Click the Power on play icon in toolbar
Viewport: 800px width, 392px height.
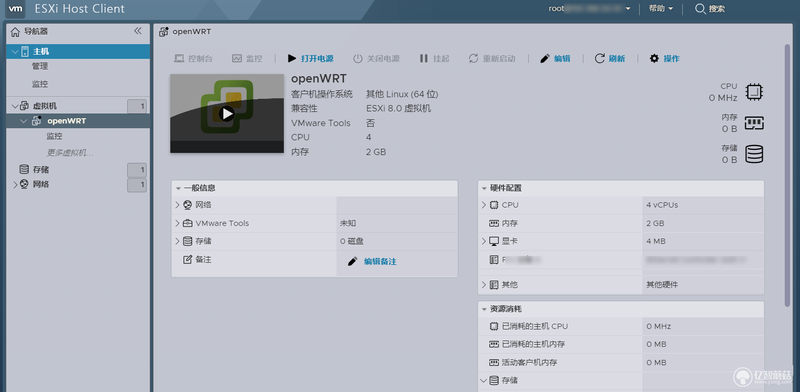coord(292,59)
